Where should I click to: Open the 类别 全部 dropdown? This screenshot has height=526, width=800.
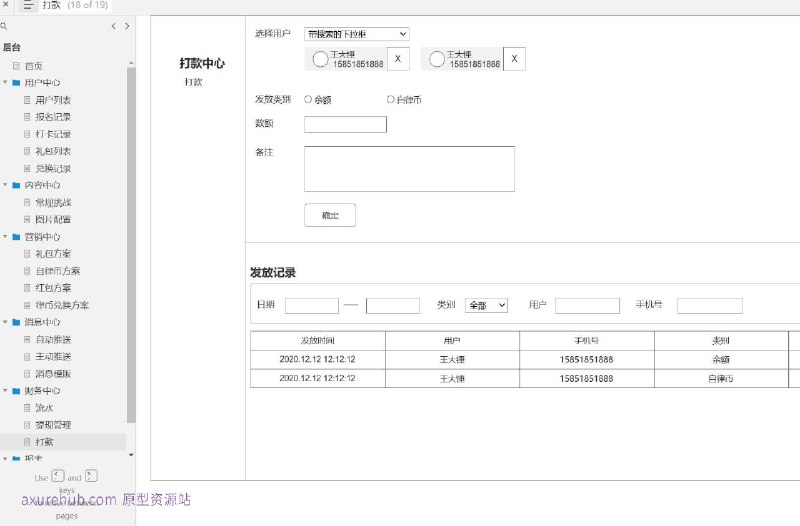(486, 305)
